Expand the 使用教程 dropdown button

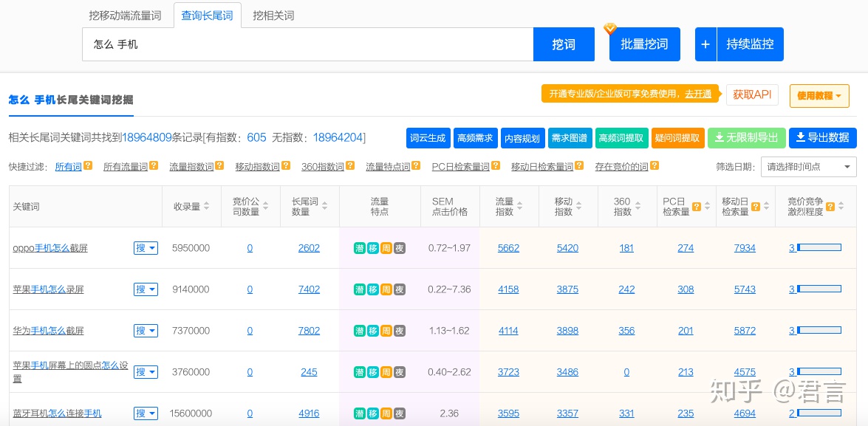819,96
